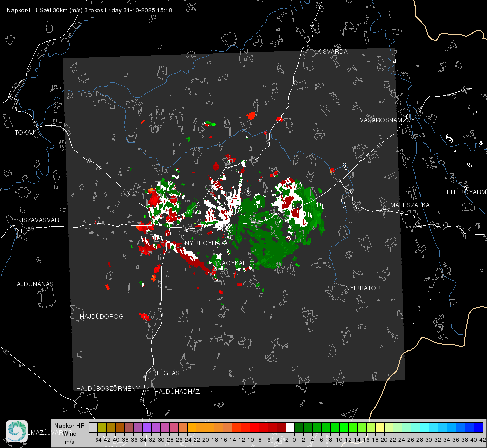Select the cyan swatch between 28 and 30
Viewport: 487px width, 448px height.
(x=425, y=427)
